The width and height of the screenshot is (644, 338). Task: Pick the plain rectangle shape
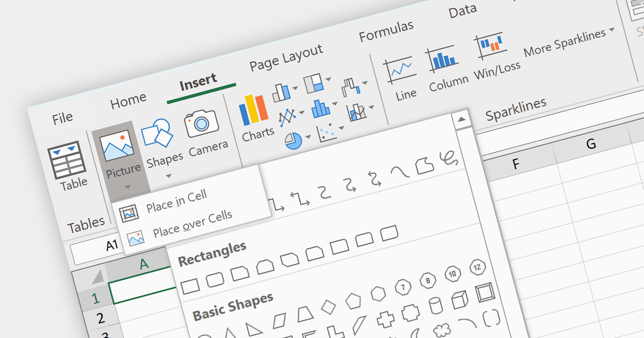click(x=191, y=286)
